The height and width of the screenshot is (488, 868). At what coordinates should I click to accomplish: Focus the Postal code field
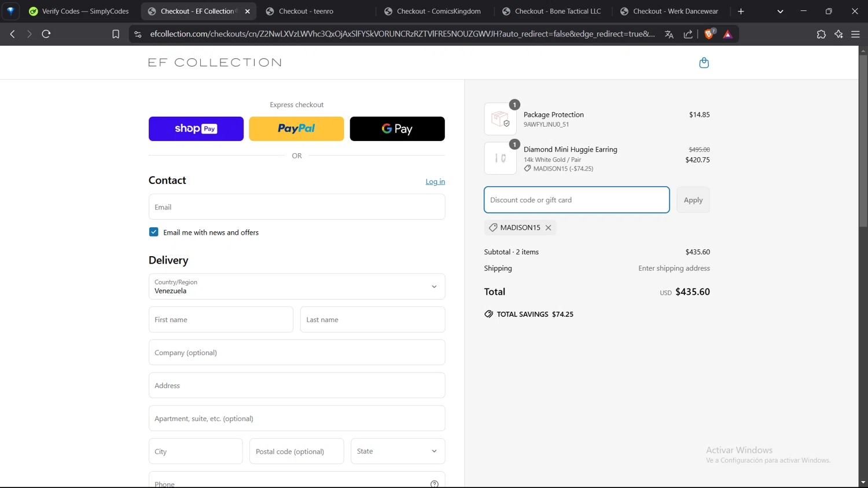point(296,451)
